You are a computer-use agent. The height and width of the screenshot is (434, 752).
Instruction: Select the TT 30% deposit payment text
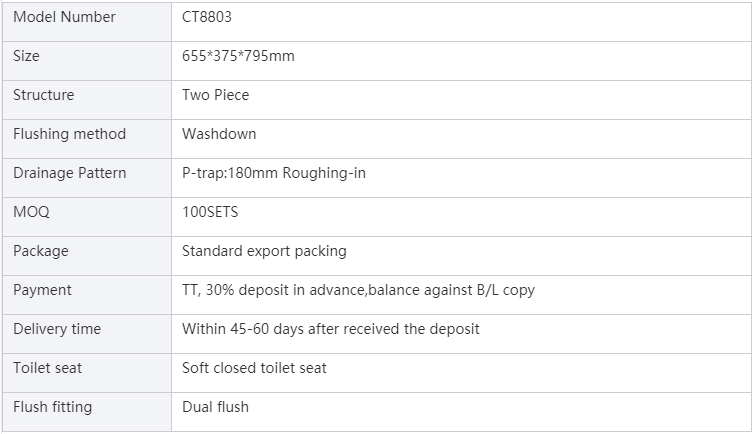pos(358,290)
